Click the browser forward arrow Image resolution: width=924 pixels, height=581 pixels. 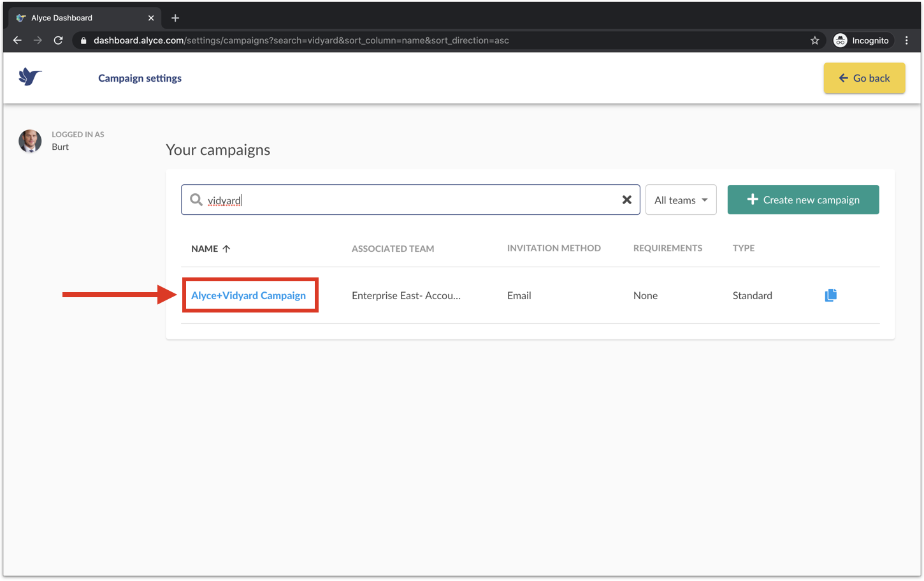click(x=38, y=40)
